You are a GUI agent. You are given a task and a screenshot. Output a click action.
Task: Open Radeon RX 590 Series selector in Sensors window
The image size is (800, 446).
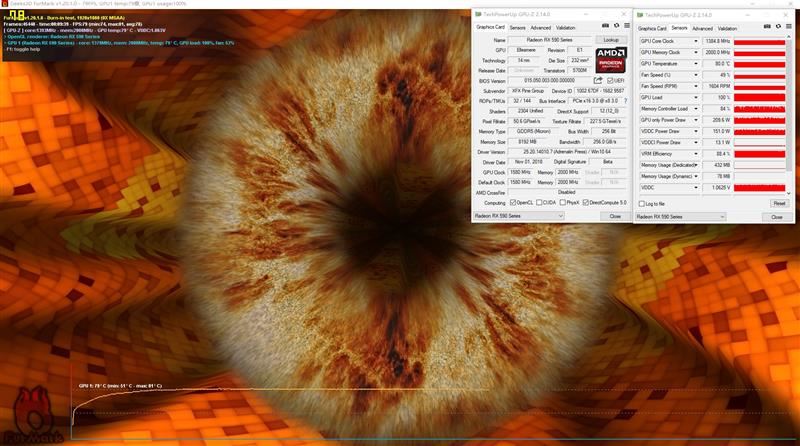click(680, 217)
